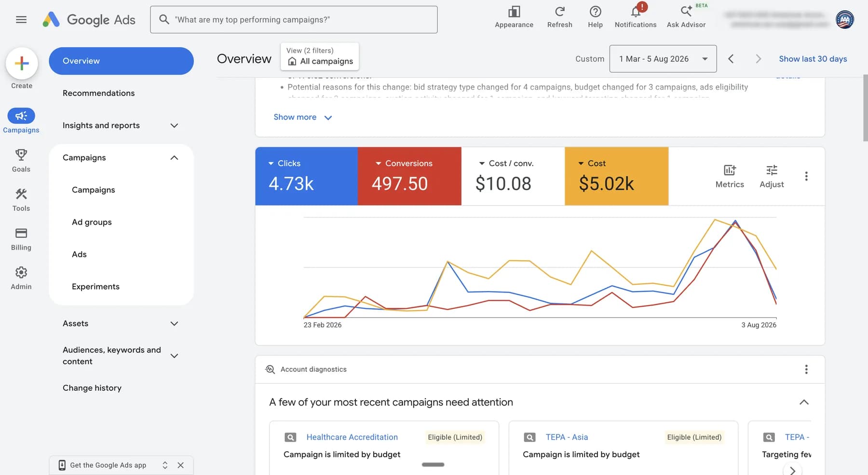Open the date range dropdown

pos(663,59)
